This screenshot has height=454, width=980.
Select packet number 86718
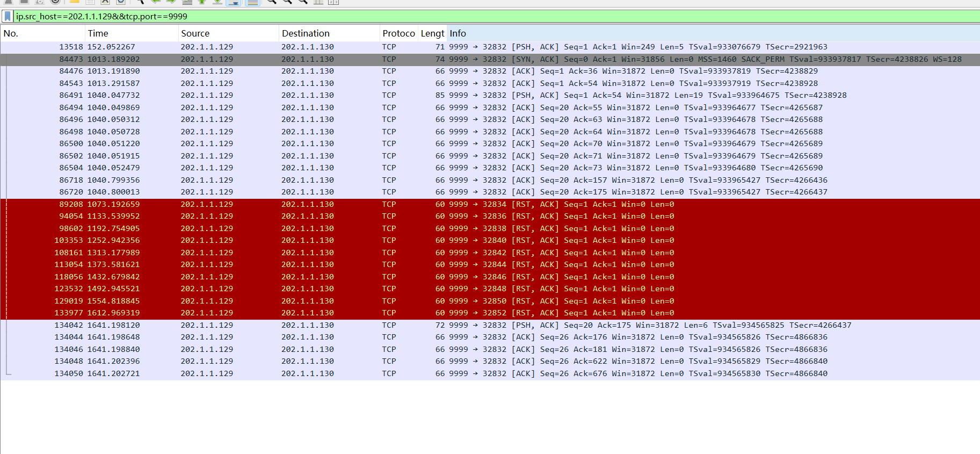(490, 180)
